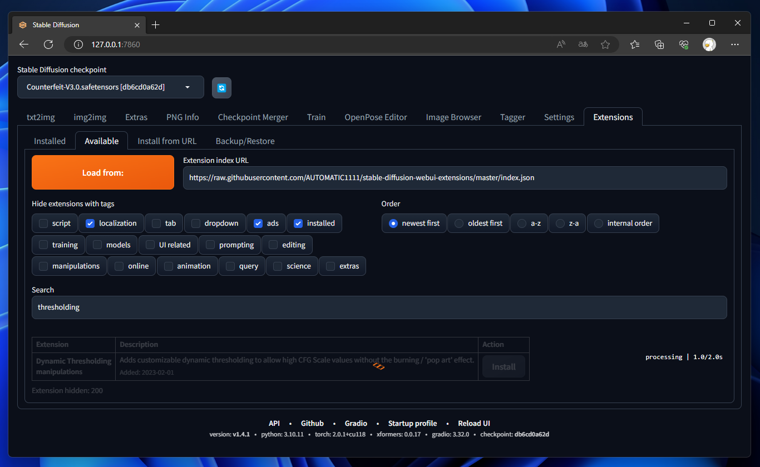The image size is (760, 467).
Task: Open the API footer link
Action: (x=274, y=423)
